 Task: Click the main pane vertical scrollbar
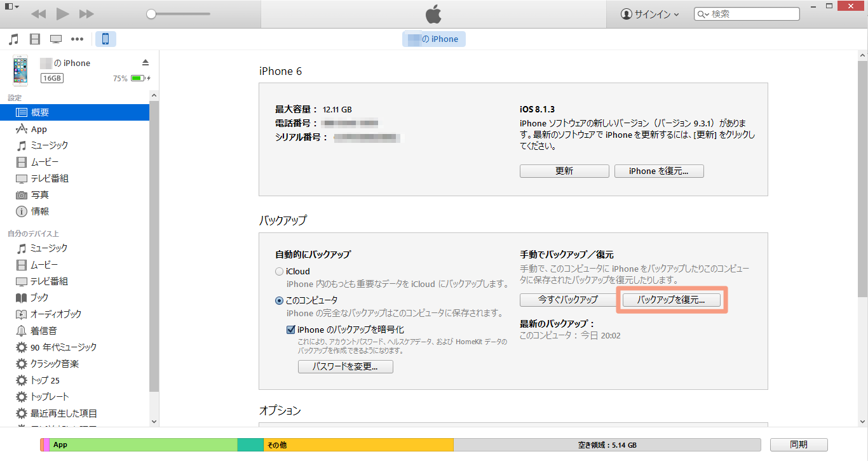pyautogui.click(x=862, y=178)
